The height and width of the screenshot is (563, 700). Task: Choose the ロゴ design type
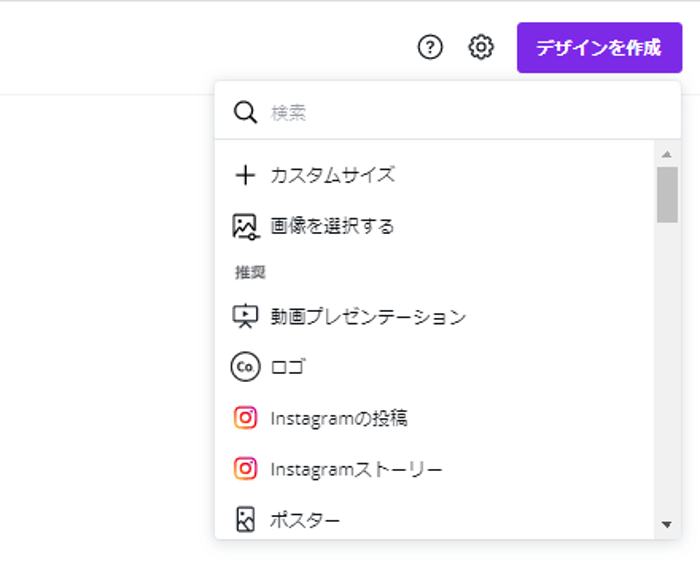(x=288, y=367)
